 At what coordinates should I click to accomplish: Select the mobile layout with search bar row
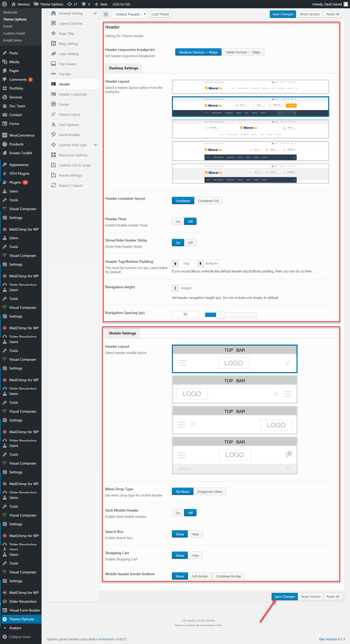point(235,456)
